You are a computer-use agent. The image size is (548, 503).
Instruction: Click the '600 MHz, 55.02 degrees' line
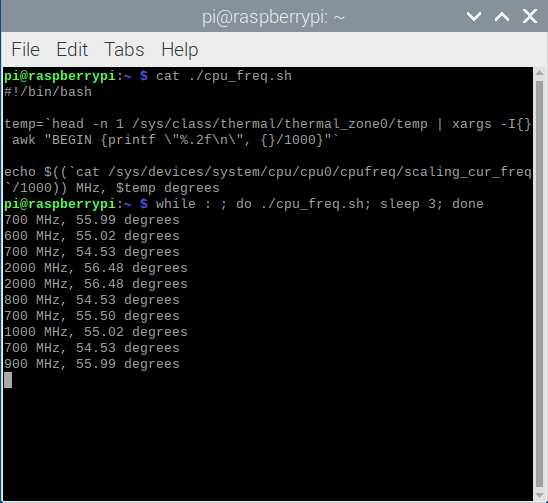[92, 236]
